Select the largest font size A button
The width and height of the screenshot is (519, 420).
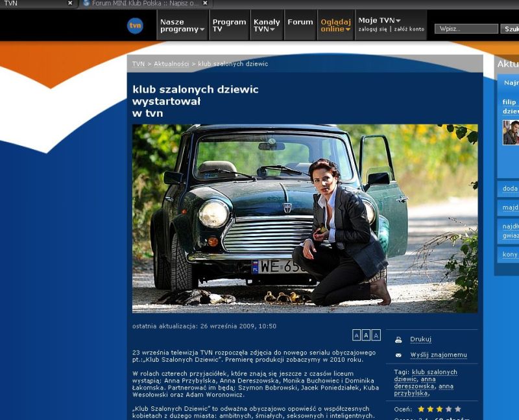(x=376, y=335)
